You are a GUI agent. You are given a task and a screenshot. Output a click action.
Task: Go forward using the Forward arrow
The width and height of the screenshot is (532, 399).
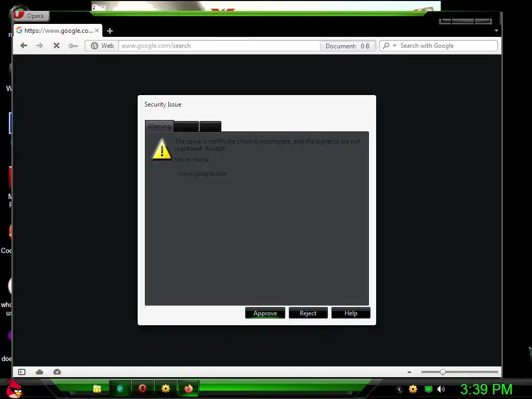[39, 46]
